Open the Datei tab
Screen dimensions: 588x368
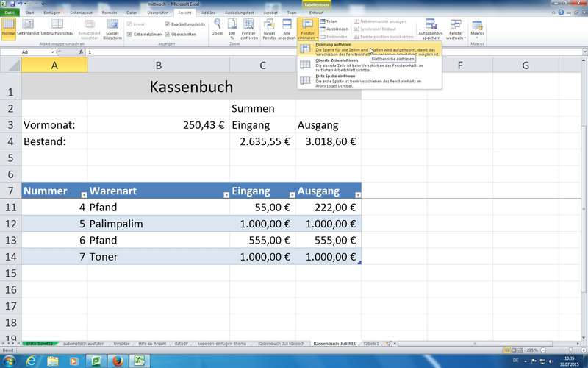point(10,13)
